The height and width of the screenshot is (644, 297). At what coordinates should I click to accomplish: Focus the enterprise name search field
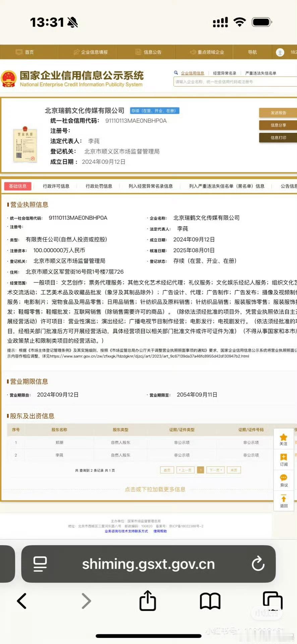(x=235, y=82)
